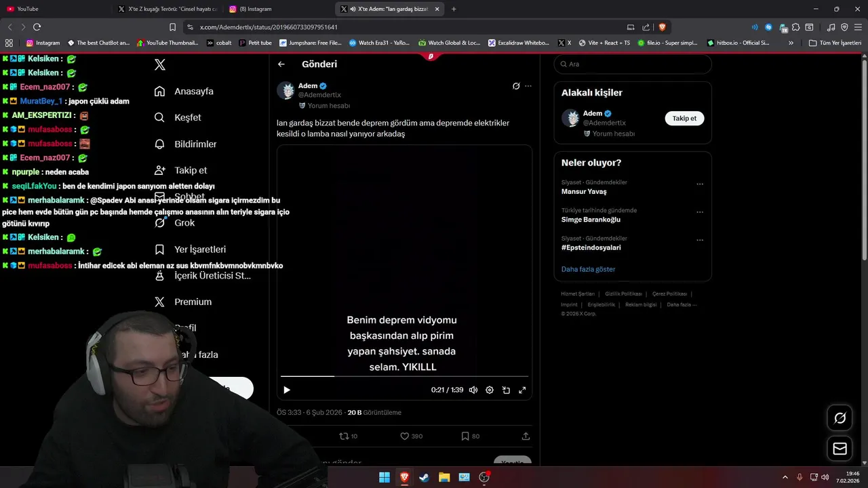
Task: Like the post with 390 likes
Action: click(411, 436)
